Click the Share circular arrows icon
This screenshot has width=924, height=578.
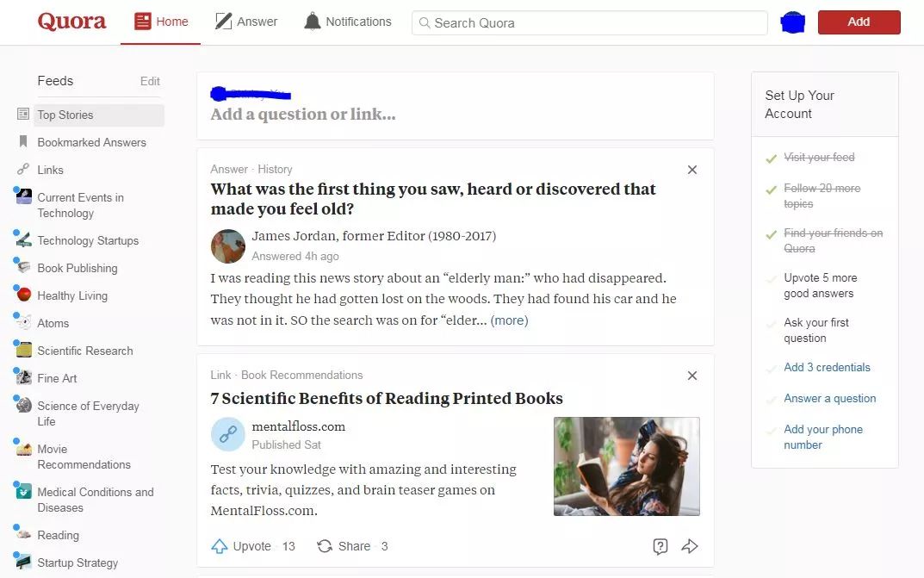pyautogui.click(x=325, y=546)
